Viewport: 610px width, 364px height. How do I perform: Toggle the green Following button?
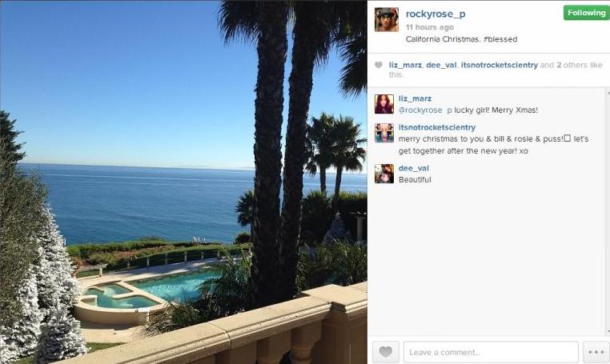pyautogui.click(x=586, y=13)
